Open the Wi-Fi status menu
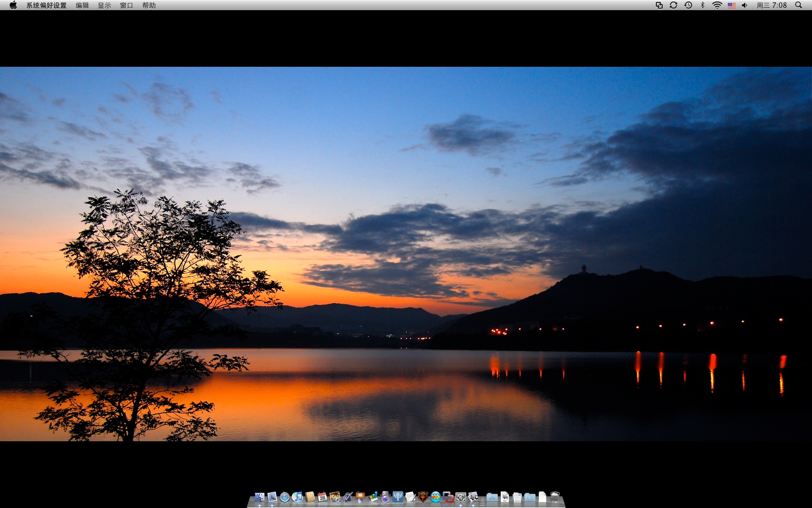 tap(717, 5)
